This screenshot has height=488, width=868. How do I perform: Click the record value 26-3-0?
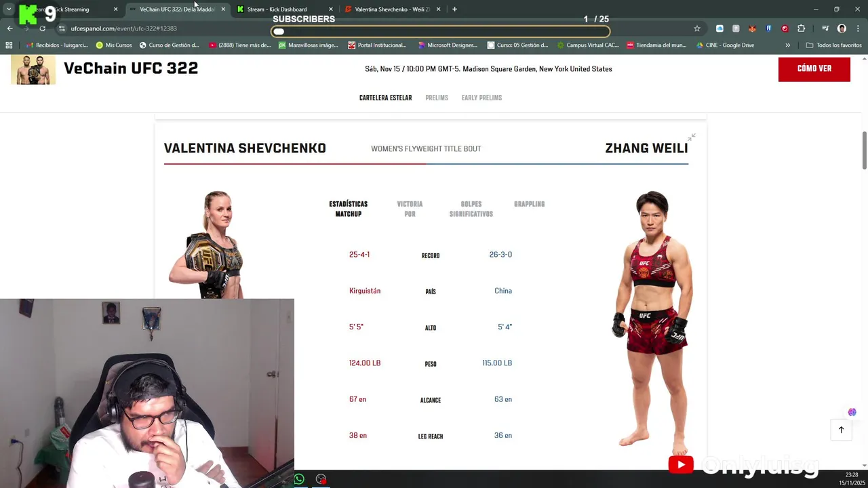[500, 255]
